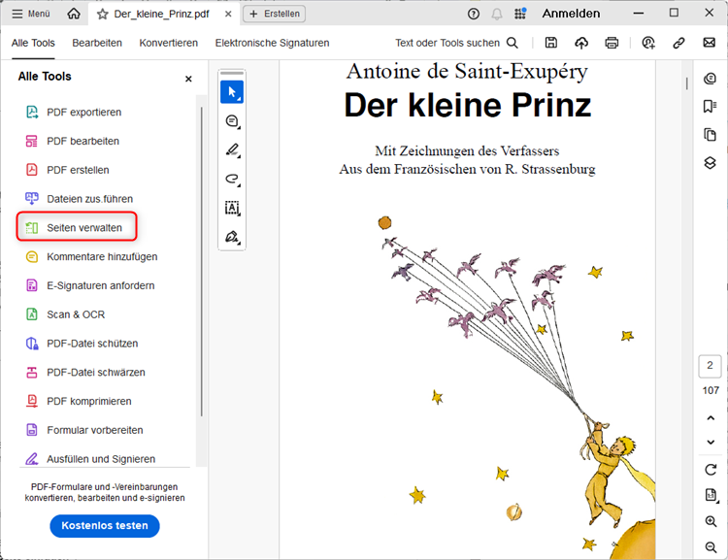Select the freehand draw loop tool
Viewport: 728px width, 560px height.
[x=232, y=179]
